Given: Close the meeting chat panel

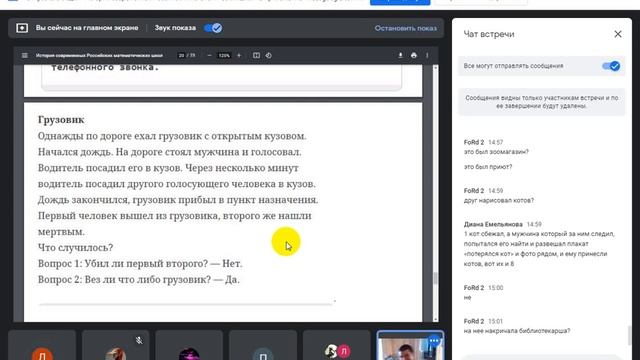Looking at the screenshot, I should (618, 34).
